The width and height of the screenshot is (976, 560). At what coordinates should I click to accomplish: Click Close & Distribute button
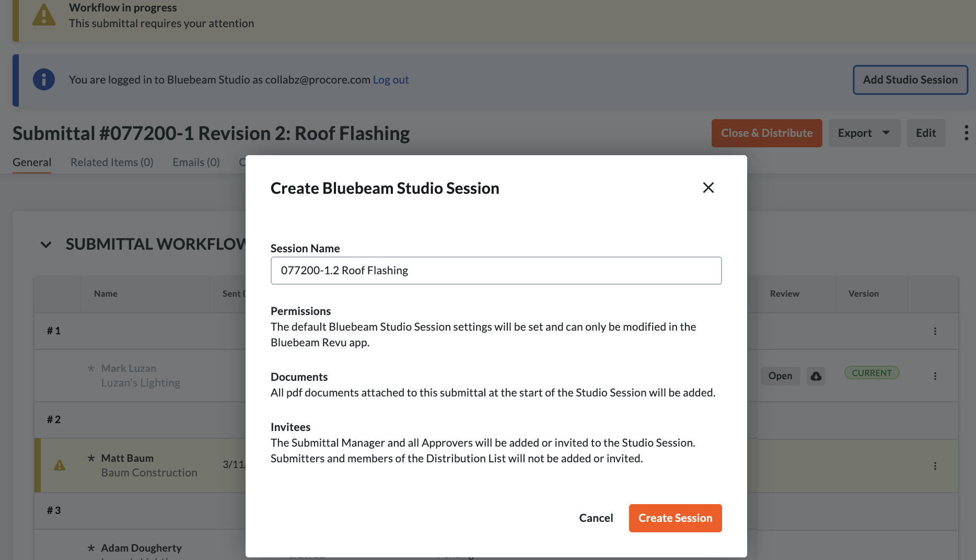[x=766, y=133]
